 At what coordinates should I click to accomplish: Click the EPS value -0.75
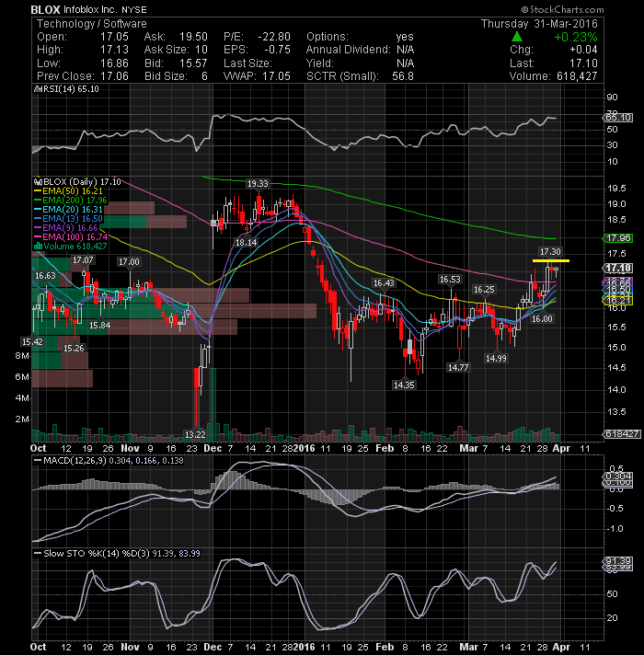pyautogui.click(x=277, y=50)
